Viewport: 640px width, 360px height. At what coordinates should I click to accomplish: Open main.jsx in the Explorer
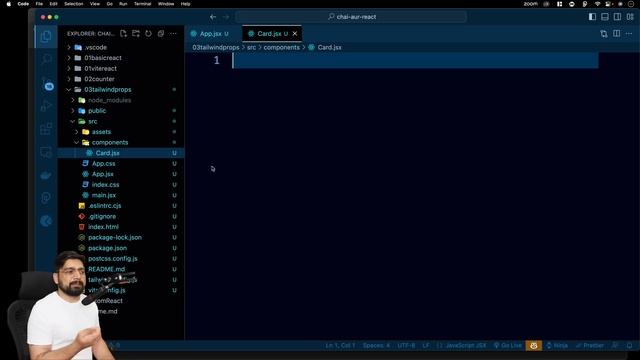point(104,196)
